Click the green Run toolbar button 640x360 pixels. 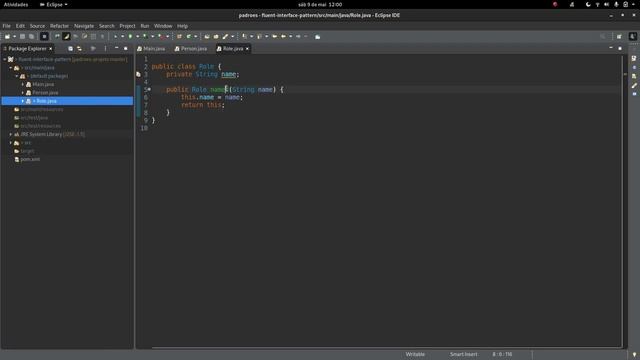coord(131,37)
